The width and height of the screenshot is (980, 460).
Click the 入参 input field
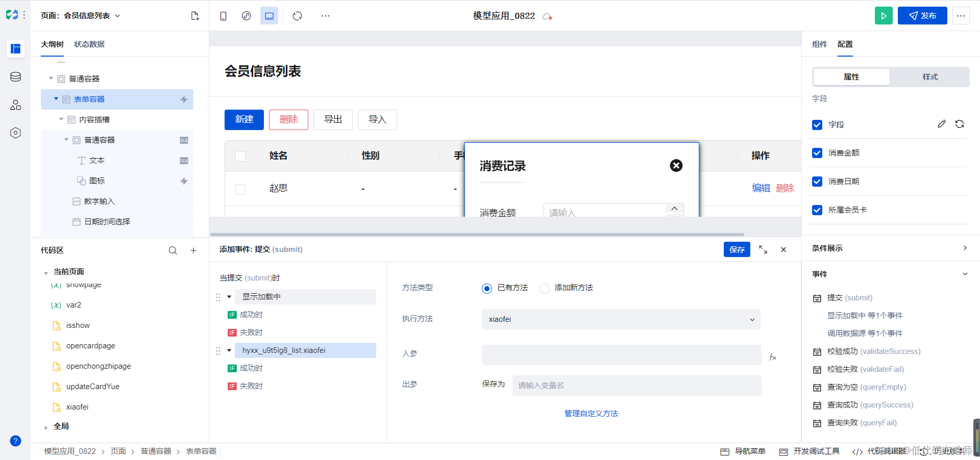(621, 355)
